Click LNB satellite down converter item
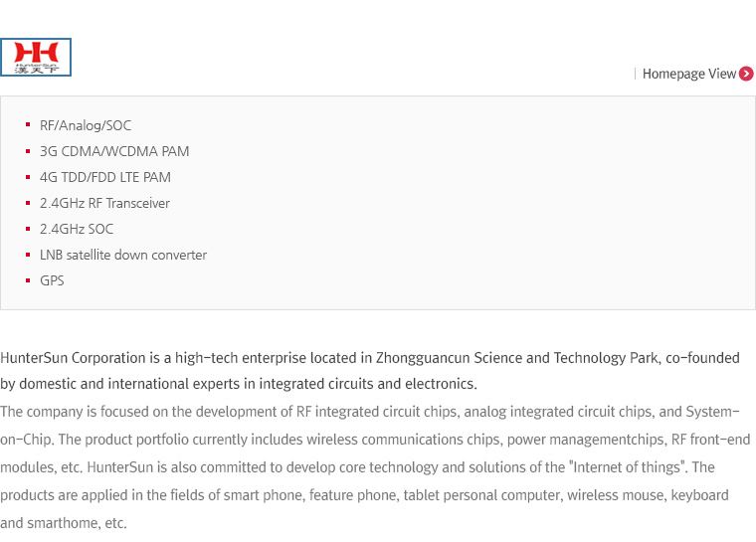 tap(123, 255)
